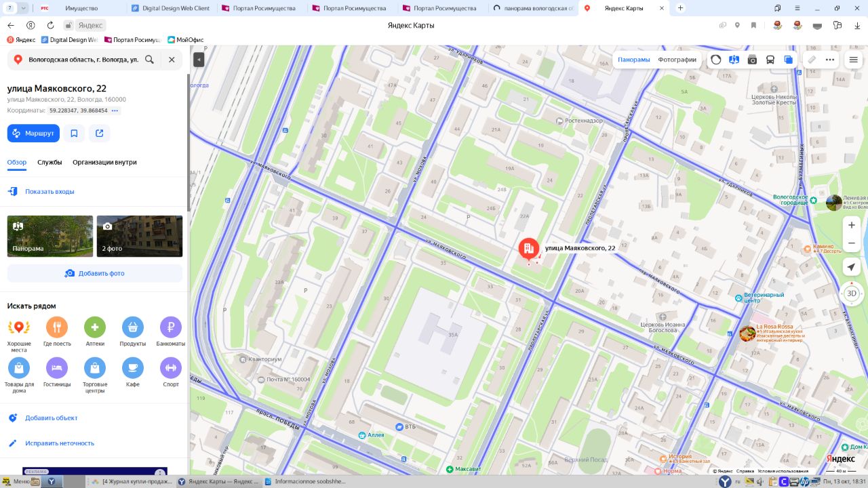The width and height of the screenshot is (868, 488).
Task: Open the Yandex home button in toolbar
Action: coord(30,25)
